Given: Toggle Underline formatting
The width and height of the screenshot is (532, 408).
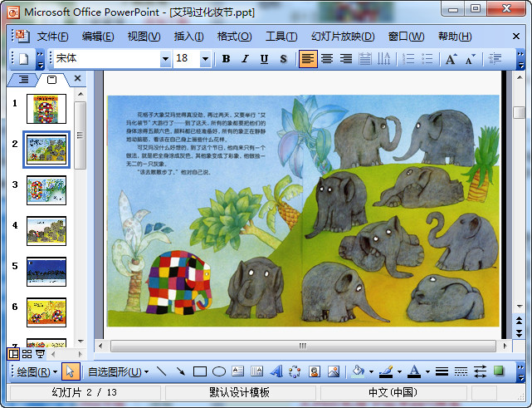Looking at the screenshot, I should (x=264, y=59).
